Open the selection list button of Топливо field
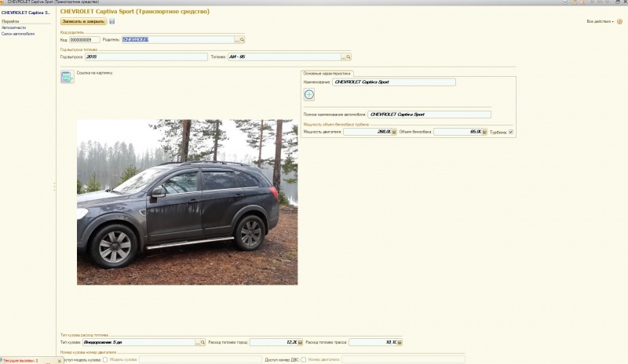The image size is (628, 364). pos(343,56)
